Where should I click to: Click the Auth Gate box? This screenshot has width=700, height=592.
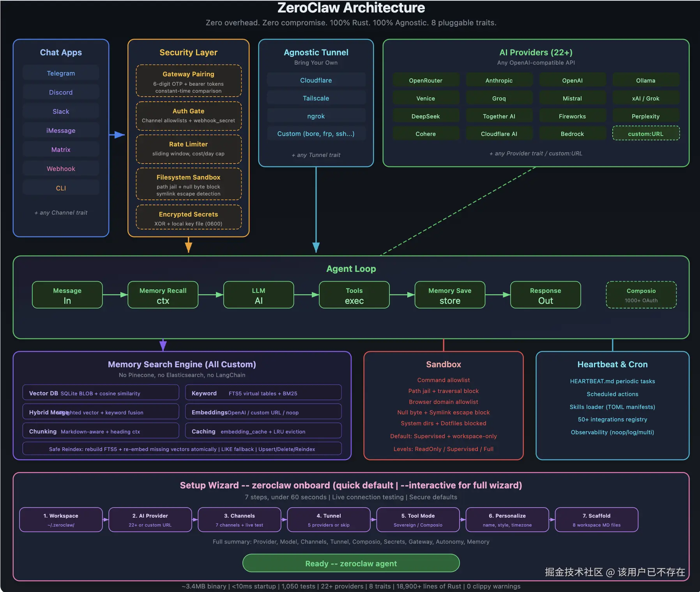coord(189,116)
